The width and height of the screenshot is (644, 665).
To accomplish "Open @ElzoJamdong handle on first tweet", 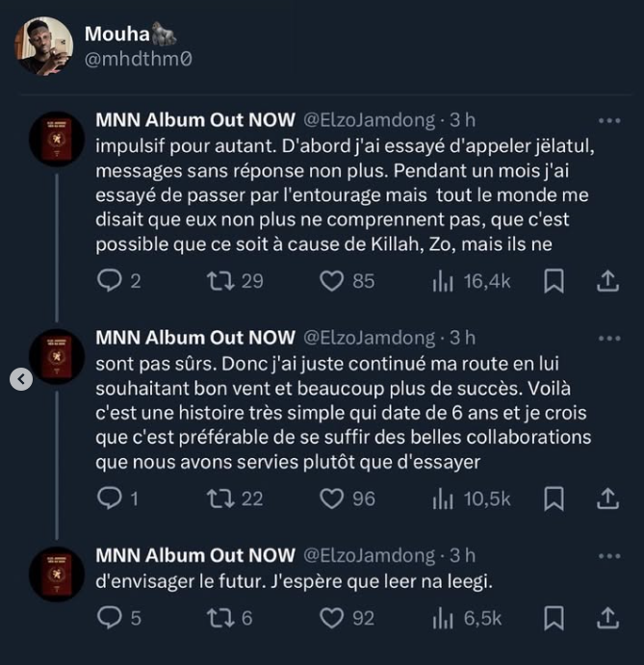I will pyautogui.click(x=370, y=120).
